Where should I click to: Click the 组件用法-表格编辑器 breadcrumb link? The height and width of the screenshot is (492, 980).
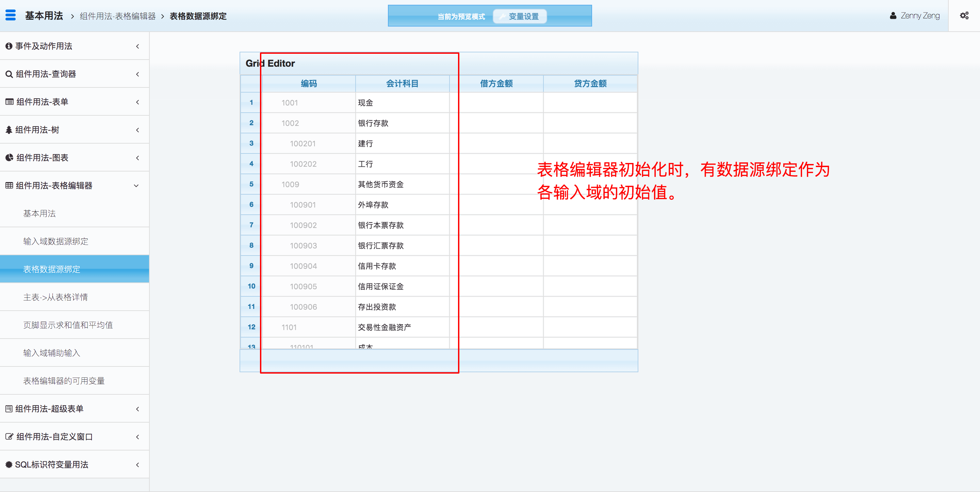117,16
